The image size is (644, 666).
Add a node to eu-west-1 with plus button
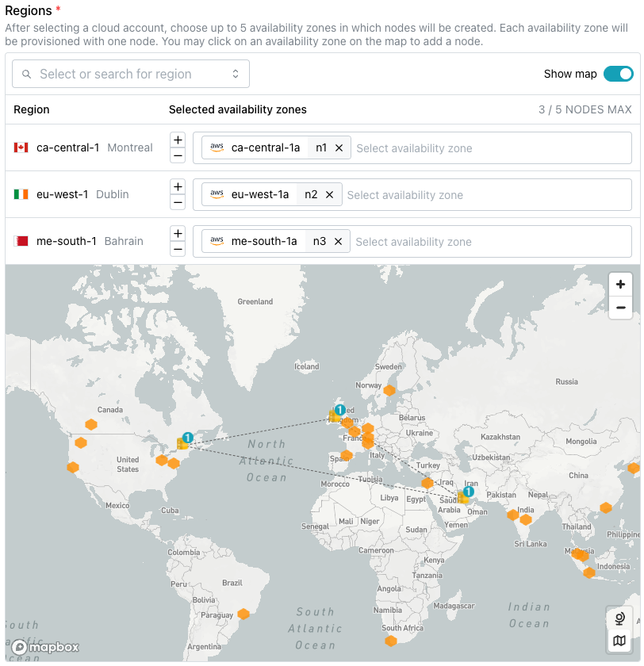pyautogui.click(x=178, y=186)
